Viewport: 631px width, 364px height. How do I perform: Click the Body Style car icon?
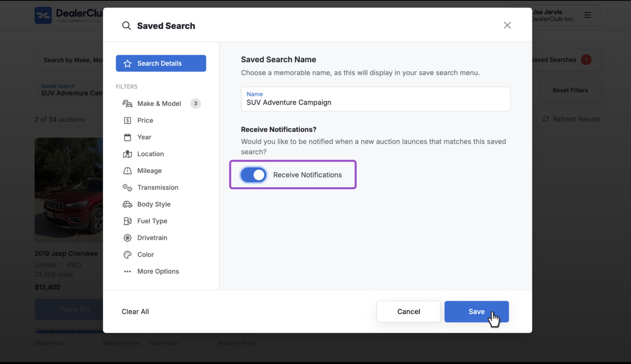click(x=127, y=204)
